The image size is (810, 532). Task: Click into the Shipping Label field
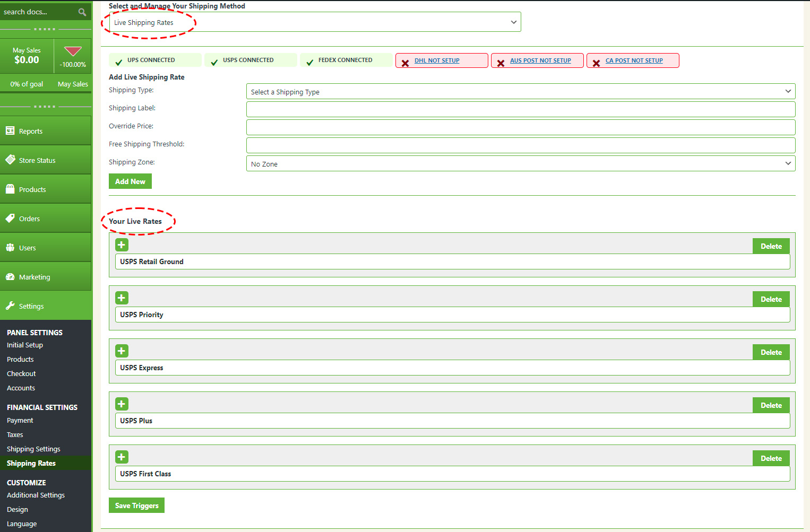(x=520, y=109)
